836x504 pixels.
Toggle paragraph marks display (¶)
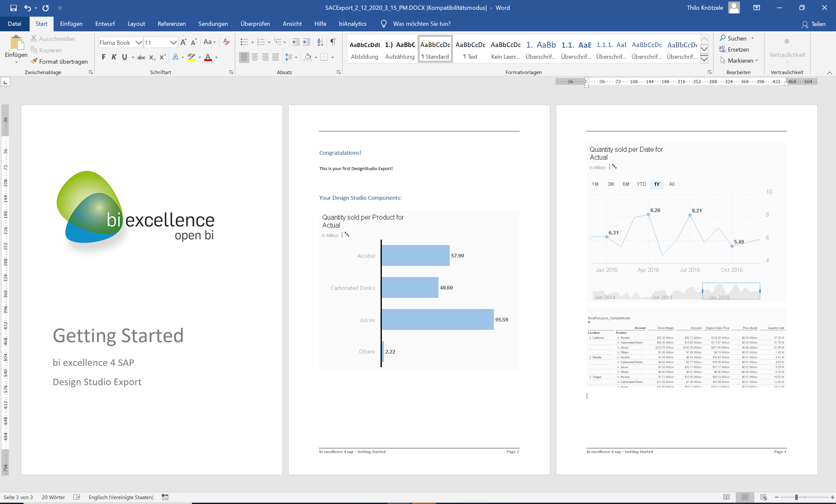[x=333, y=42]
